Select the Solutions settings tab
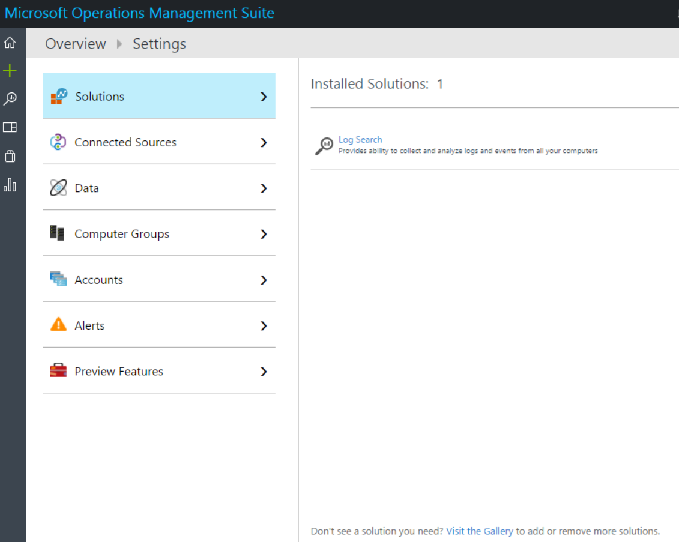This screenshot has width=679, height=542. click(x=159, y=96)
